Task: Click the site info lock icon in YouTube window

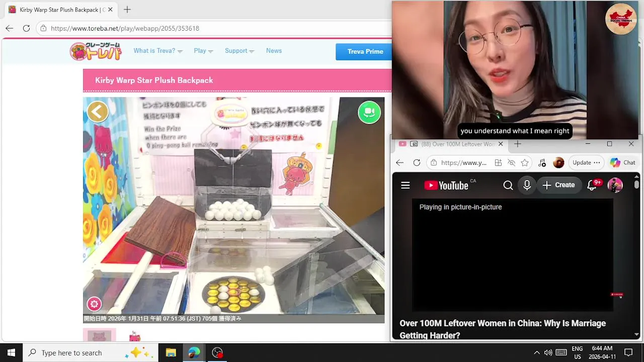Action: click(x=433, y=162)
